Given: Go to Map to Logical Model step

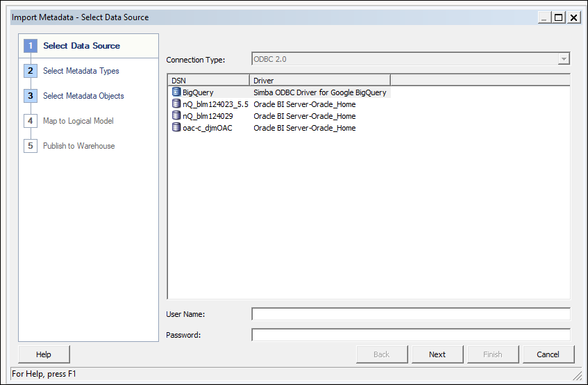Looking at the screenshot, I should click(x=78, y=121).
